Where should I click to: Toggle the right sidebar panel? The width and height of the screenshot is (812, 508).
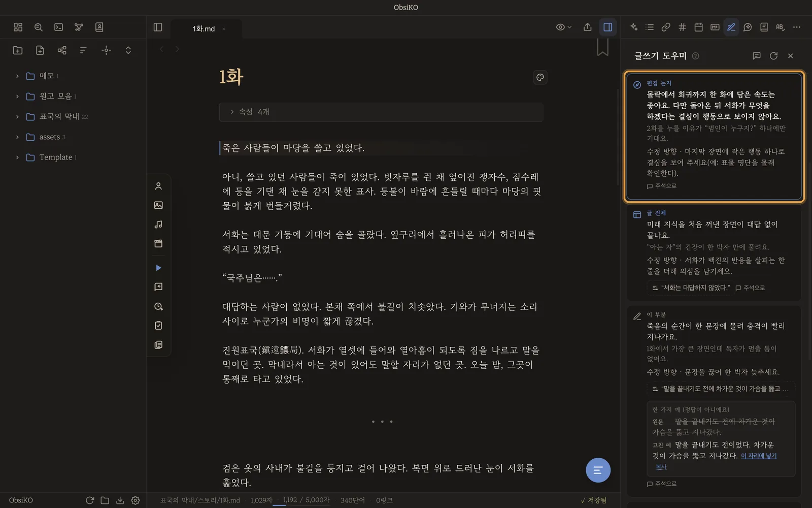coord(608,27)
